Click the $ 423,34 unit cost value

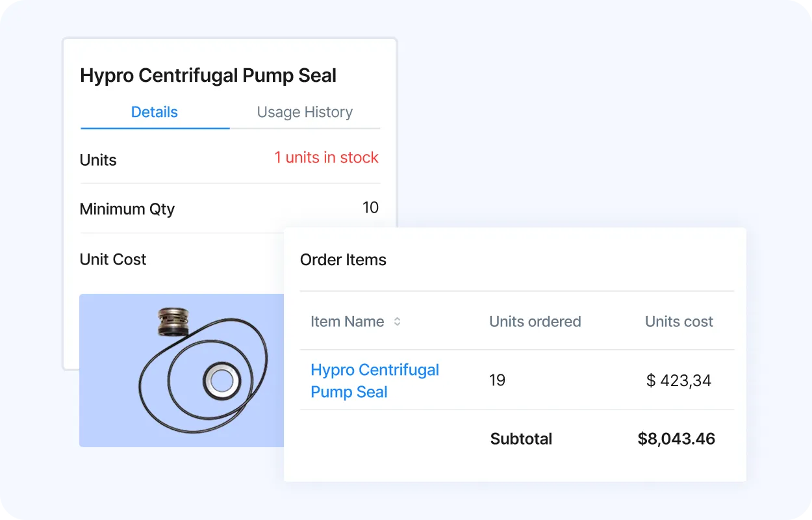click(x=679, y=380)
